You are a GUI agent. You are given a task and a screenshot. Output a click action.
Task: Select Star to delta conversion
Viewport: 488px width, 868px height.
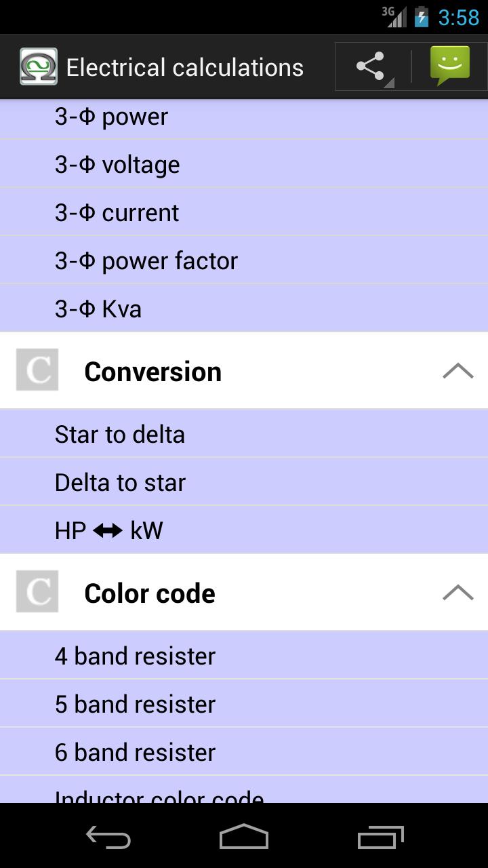(244, 434)
